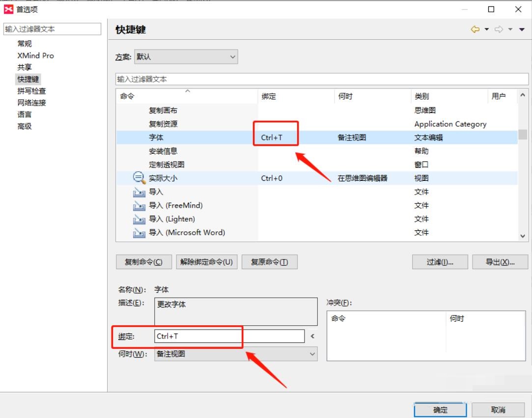This screenshot has width=532, height=418.
Task: Select 拼写检查 in preferences tree
Action: pyautogui.click(x=31, y=91)
